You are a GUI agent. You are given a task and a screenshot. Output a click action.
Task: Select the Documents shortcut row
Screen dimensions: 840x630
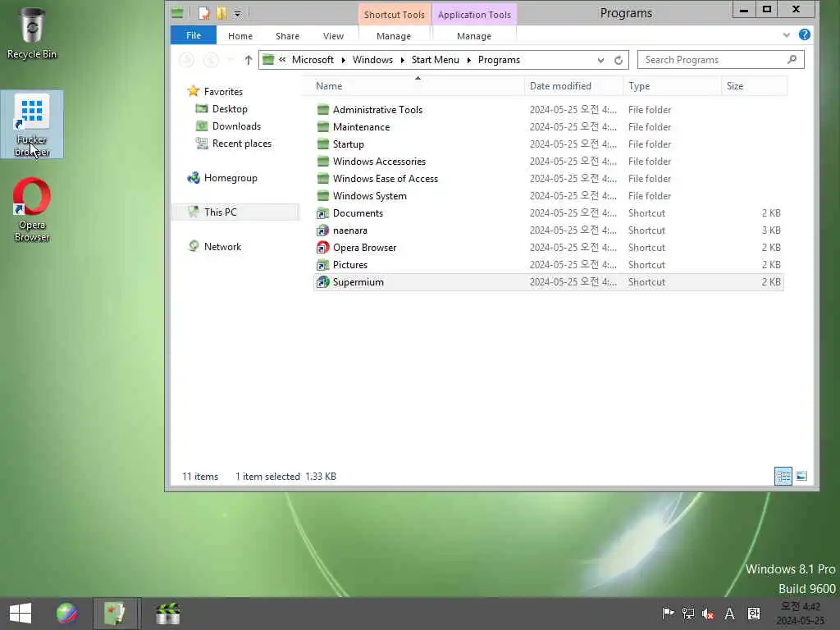point(548,213)
